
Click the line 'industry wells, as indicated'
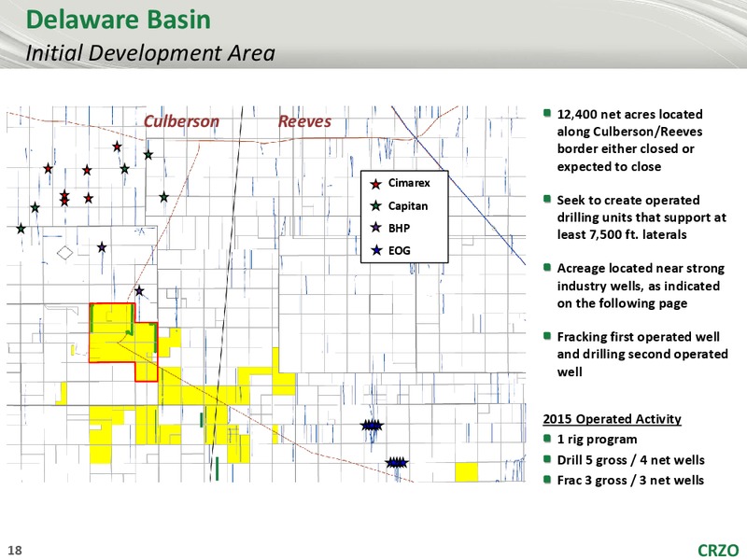[639, 287]
